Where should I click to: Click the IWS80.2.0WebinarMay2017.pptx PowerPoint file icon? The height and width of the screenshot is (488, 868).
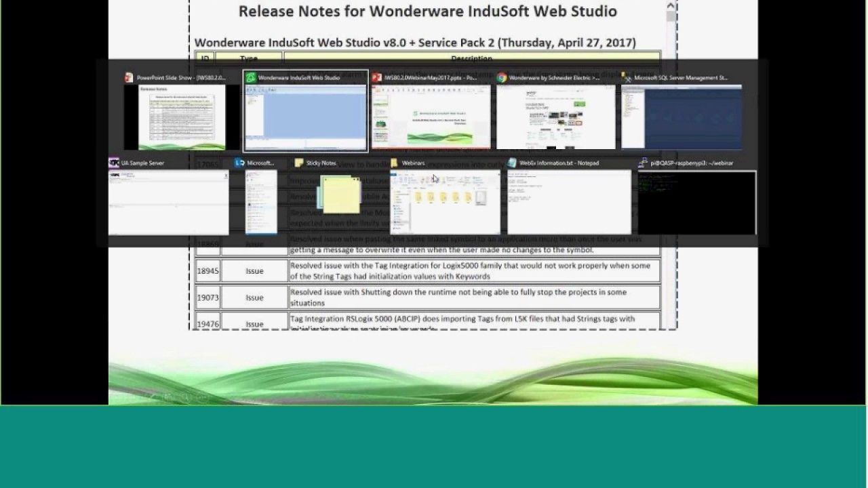[377, 77]
